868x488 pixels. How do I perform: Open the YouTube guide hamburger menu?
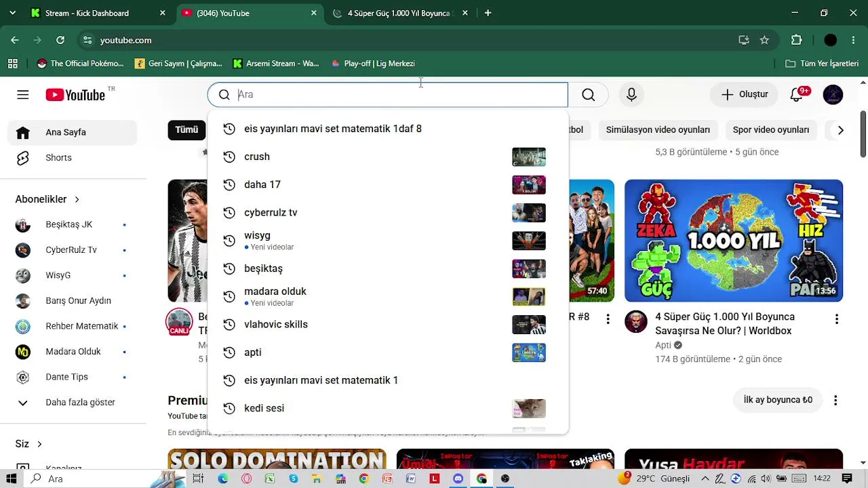tap(23, 95)
